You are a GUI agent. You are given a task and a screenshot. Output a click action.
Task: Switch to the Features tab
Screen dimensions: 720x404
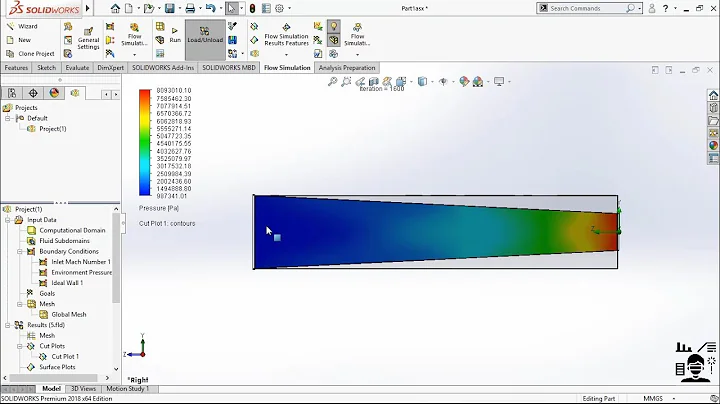click(x=17, y=67)
